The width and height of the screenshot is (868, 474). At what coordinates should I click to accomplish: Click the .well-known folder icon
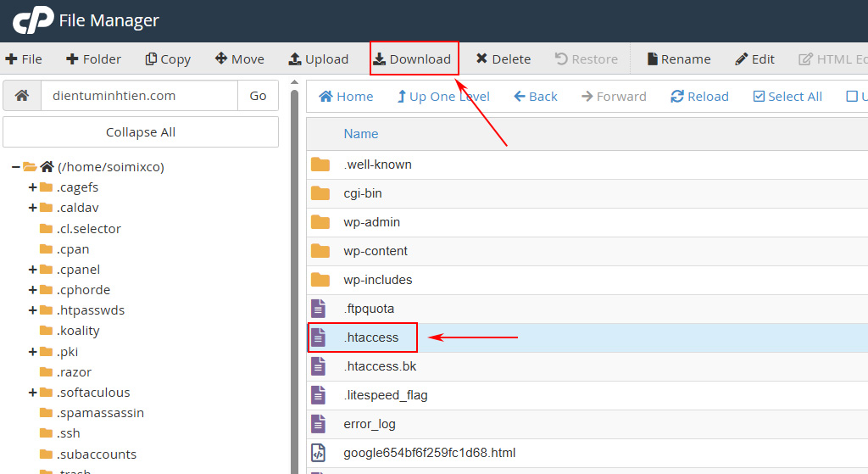[x=320, y=165]
